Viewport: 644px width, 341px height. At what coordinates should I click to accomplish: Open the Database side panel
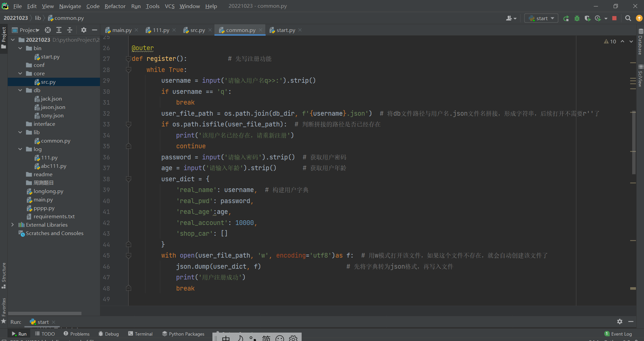point(640,42)
